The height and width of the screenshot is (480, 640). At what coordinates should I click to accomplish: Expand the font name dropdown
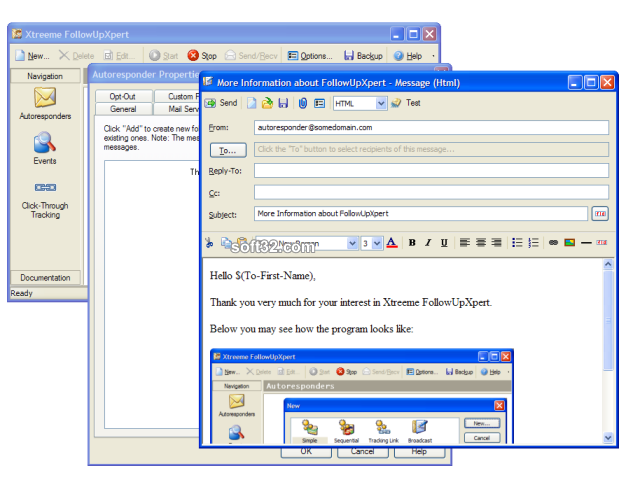(x=352, y=244)
